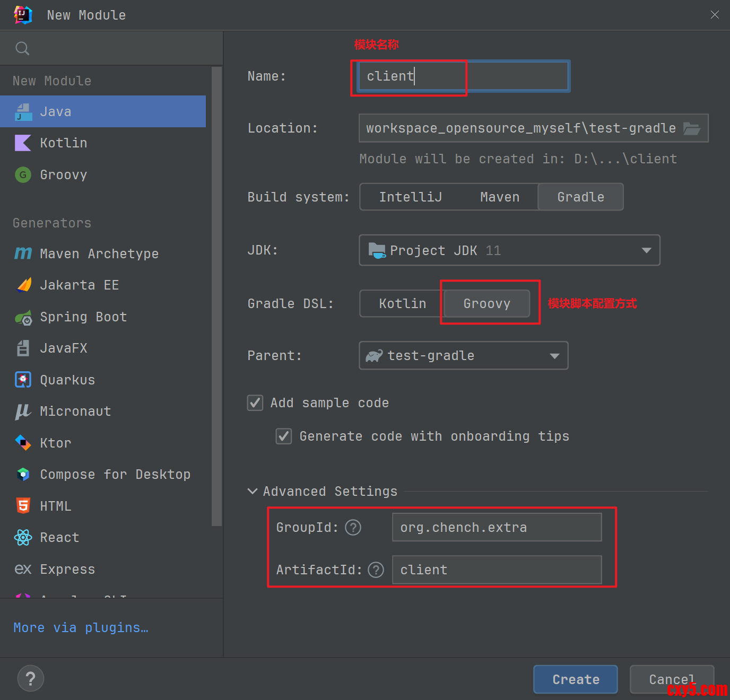Screen dimensions: 730x700
Task: Uncheck the Add sample code checkbox
Action: tap(255, 403)
